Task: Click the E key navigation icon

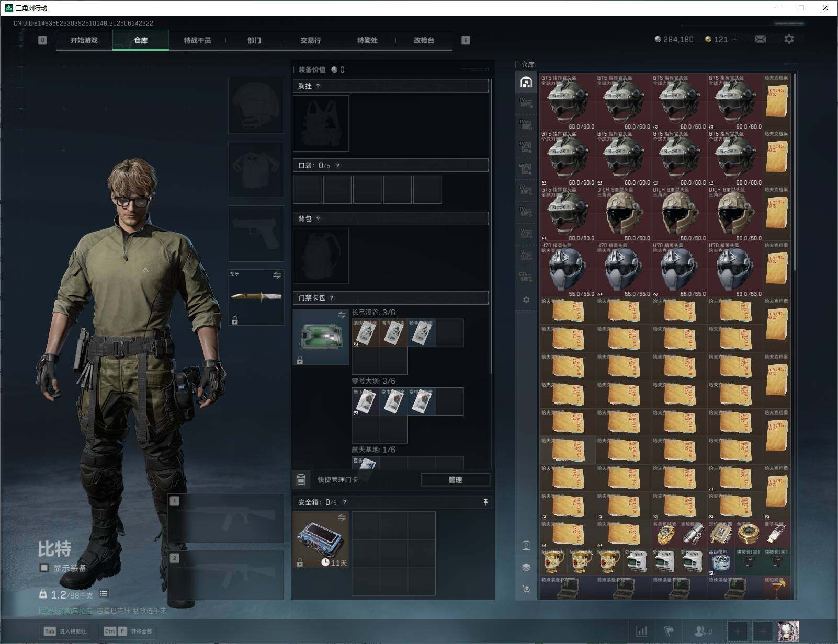Action: tap(466, 40)
